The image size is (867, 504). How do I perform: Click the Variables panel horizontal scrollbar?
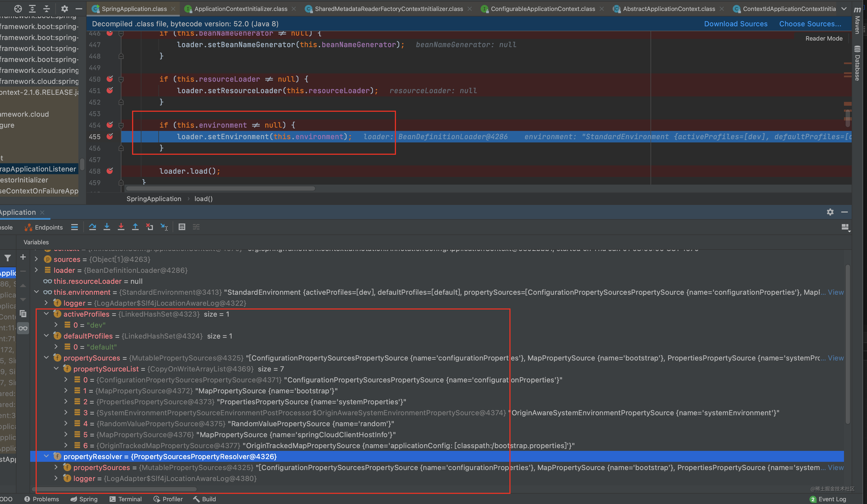[114, 489]
